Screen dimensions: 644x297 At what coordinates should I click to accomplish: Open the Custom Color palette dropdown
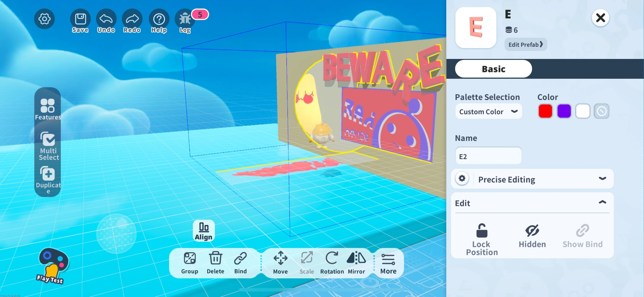coord(488,111)
